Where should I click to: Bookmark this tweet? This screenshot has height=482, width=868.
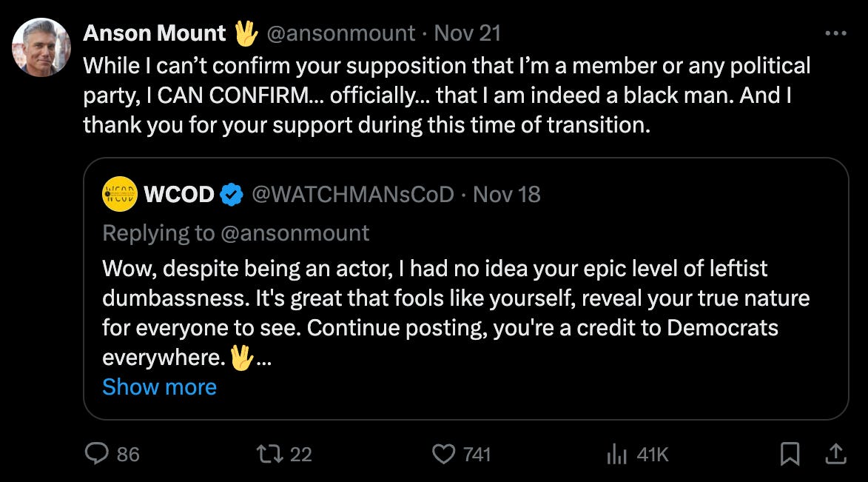pos(790,453)
